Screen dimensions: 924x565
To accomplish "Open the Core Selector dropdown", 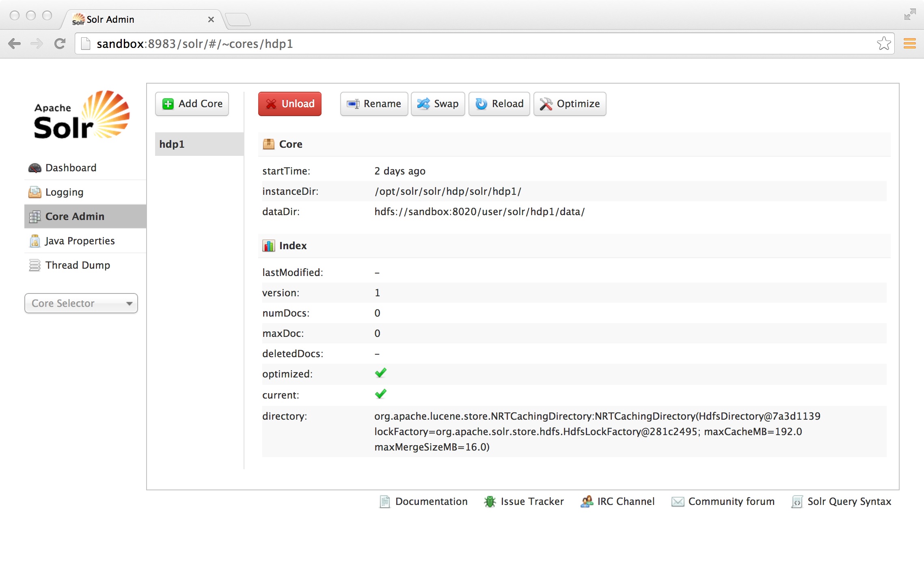I will click(x=81, y=304).
